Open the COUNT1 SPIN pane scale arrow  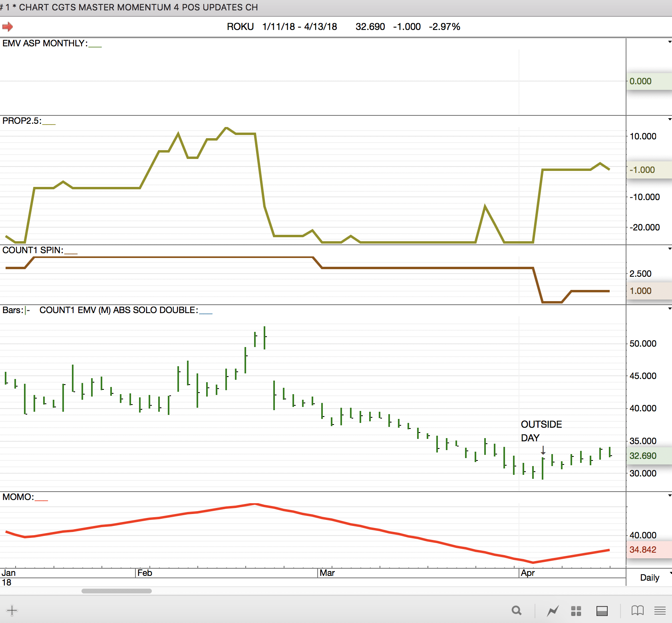(670, 249)
